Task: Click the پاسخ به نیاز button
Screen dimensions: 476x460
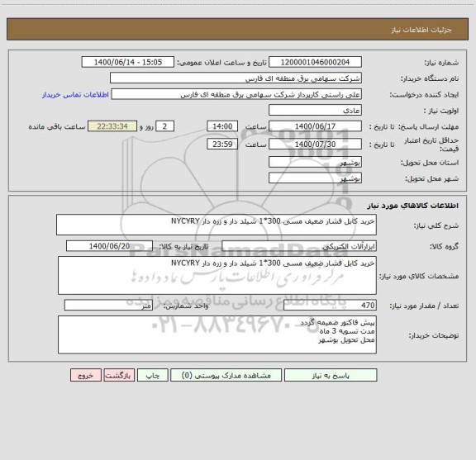Action: 331,375
